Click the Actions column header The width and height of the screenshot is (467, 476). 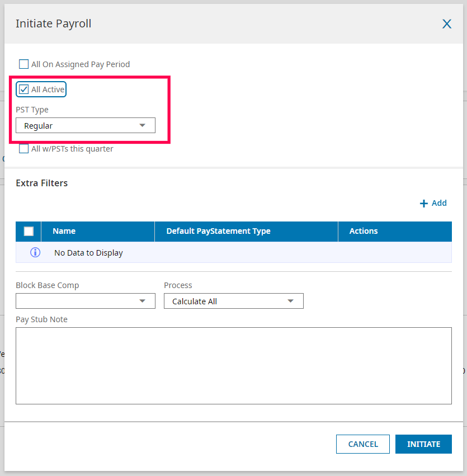click(364, 231)
